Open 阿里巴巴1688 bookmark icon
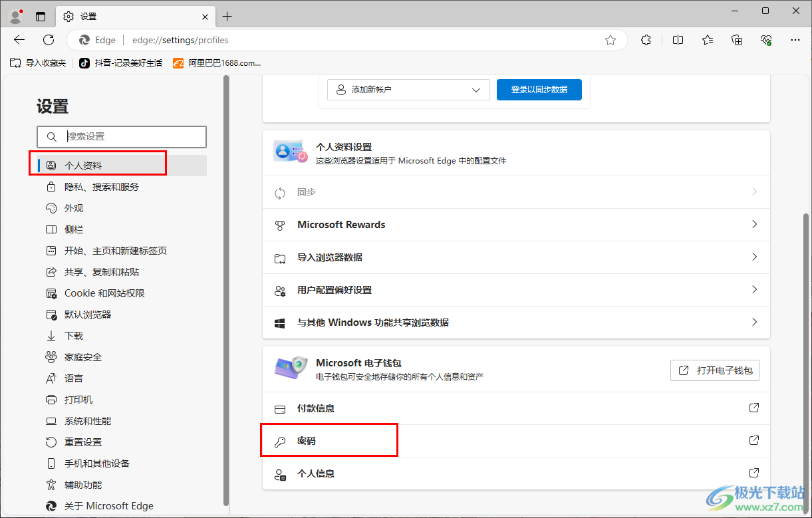This screenshot has width=812, height=518. point(178,63)
